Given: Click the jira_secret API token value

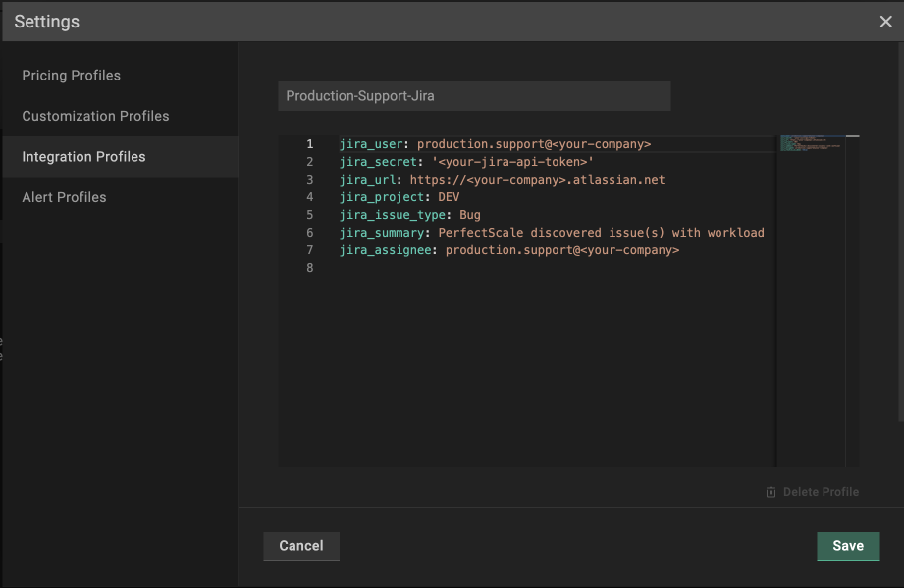Looking at the screenshot, I should 513,162.
